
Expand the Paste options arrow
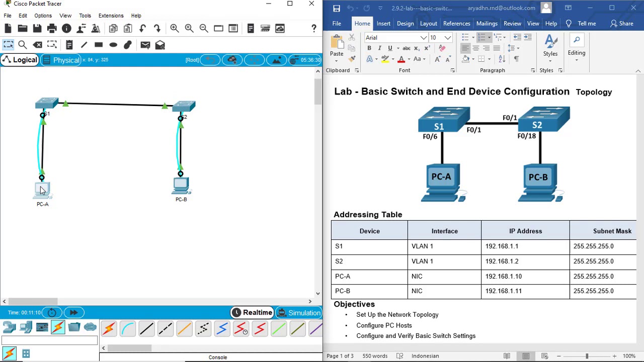pos(337,60)
